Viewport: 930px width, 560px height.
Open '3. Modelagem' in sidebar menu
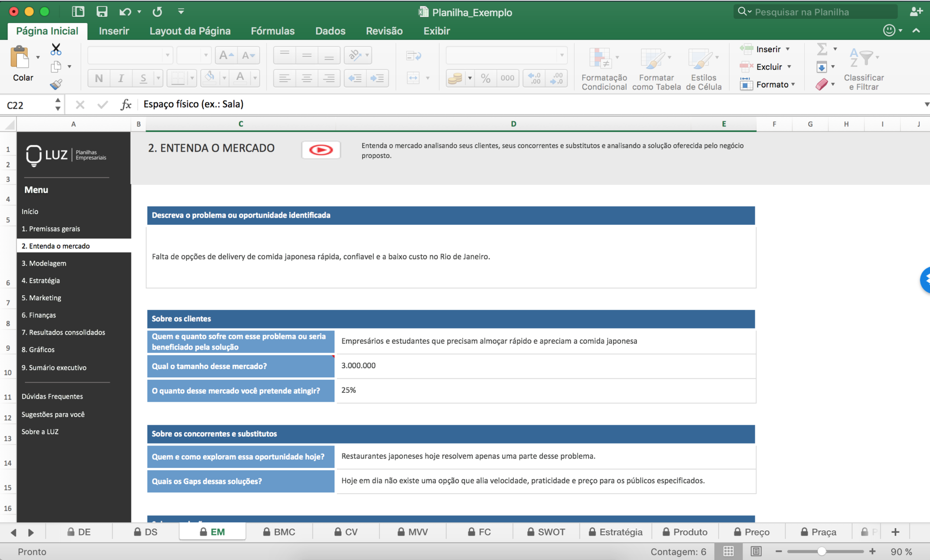tap(44, 263)
